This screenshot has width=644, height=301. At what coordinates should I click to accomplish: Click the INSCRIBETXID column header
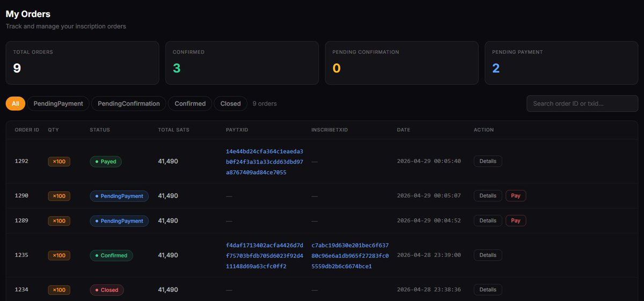[330, 130]
